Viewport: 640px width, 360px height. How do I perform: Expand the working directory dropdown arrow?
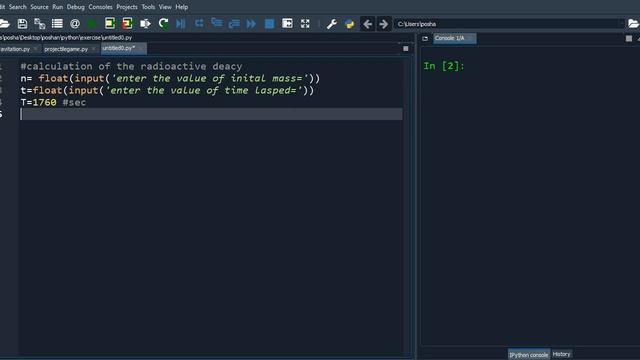(622, 24)
